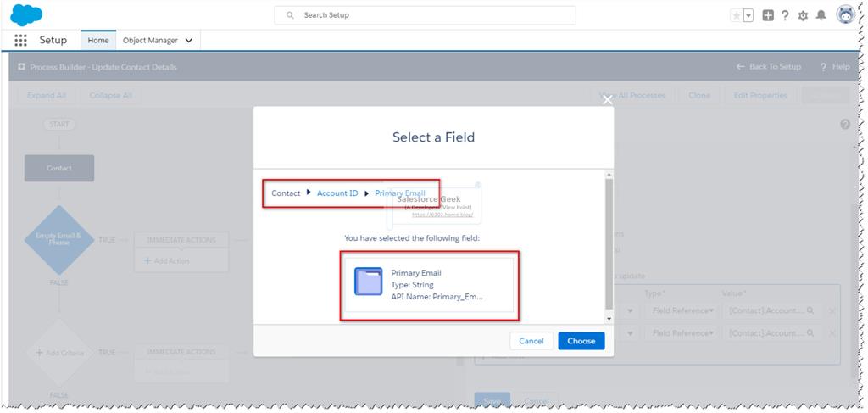The width and height of the screenshot is (868, 413).
Task: Click Primary Email in the breadcrumb
Action: 400,193
